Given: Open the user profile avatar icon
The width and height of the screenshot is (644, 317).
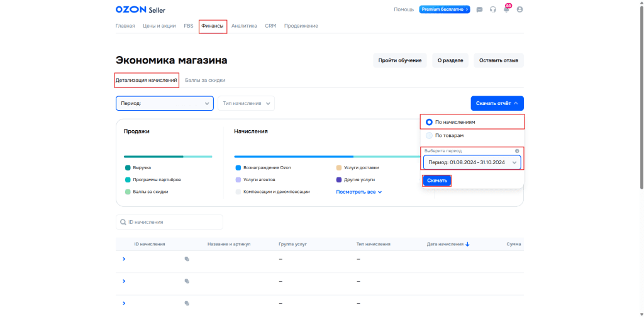Looking at the screenshot, I should [x=519, y=9].
